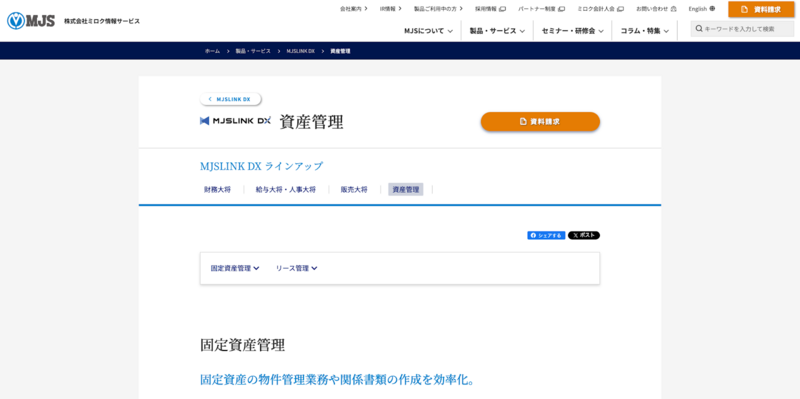Switch site language to English
The width and height of the screenshot is (800, 399).
click(702, 9)
